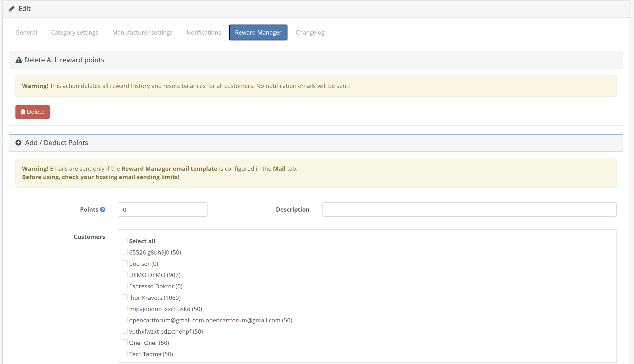Tick Espresso Doktor (0) customer
The width and height of the screenshot is (634, 364).
[x=125, y=286]
